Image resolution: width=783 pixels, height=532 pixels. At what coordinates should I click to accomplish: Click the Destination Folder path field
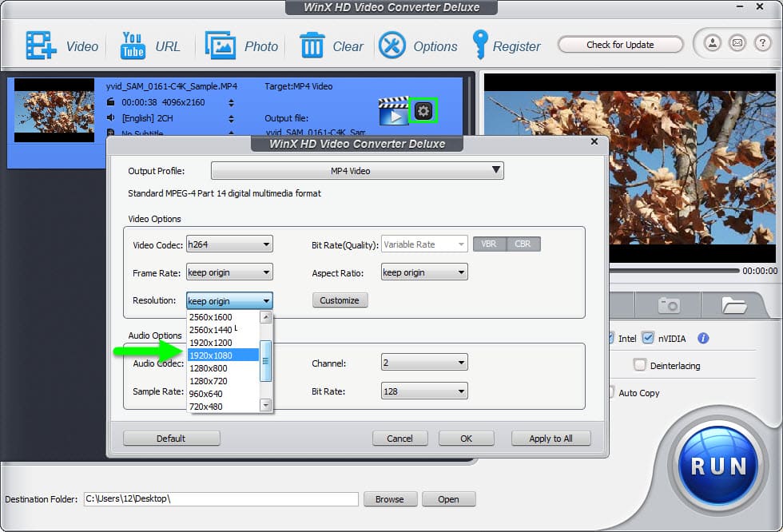(221, 499)
